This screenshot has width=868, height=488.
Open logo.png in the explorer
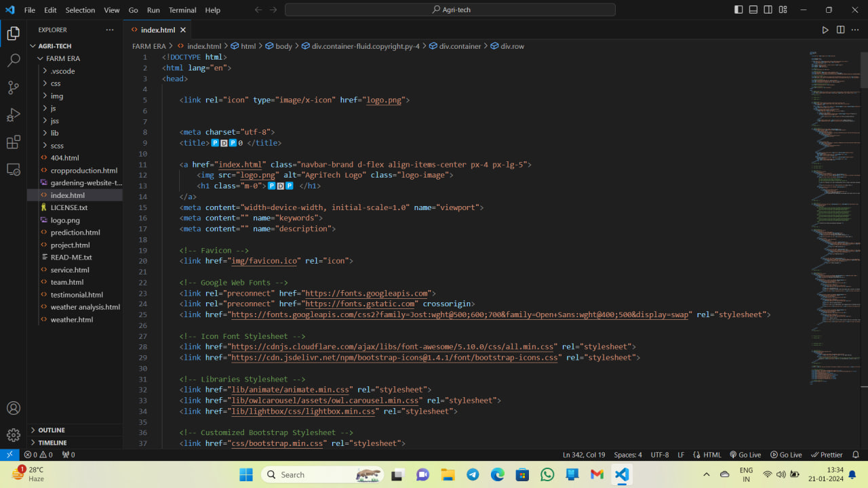(x=75, y=220)
